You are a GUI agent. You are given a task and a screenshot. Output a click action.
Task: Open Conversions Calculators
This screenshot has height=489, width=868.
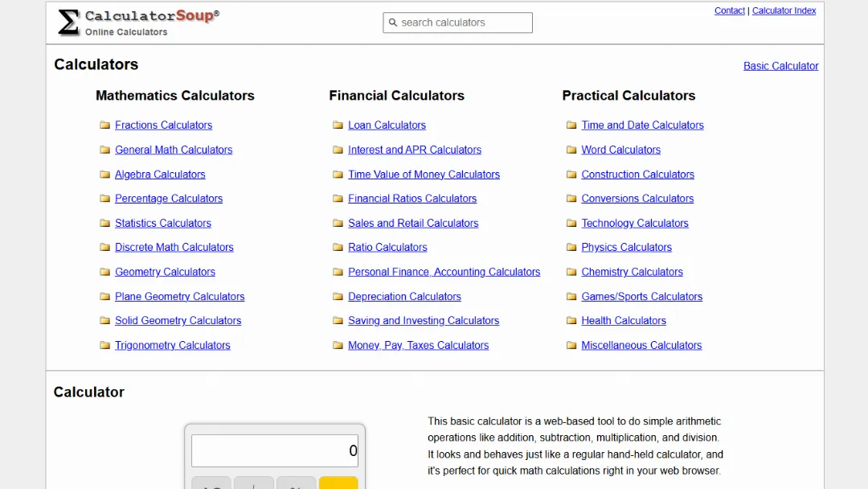point(637,198)
